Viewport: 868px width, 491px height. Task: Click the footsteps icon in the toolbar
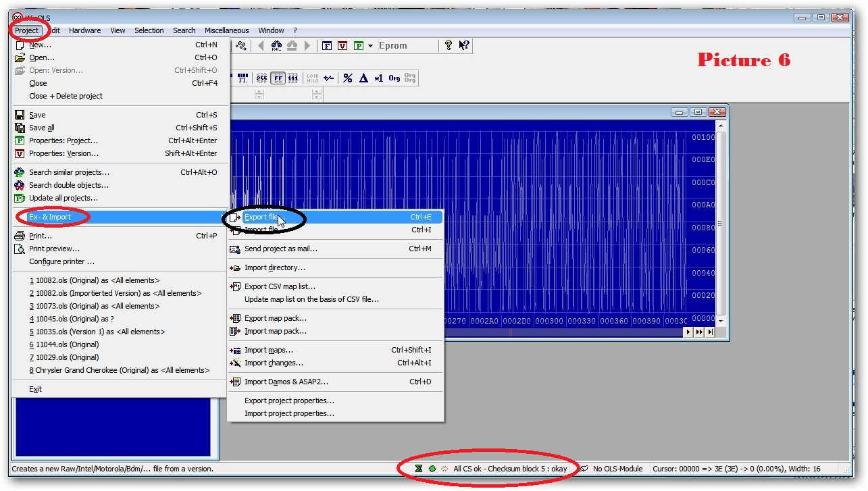[x=241, y=46]
